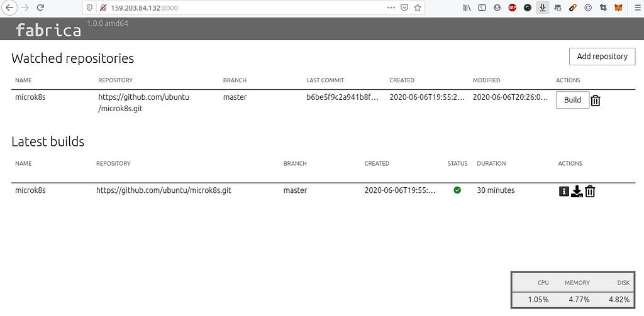644x316 pixels.
Task: Open the page actions three-dot menu
Action: click(x=391, y=8)
